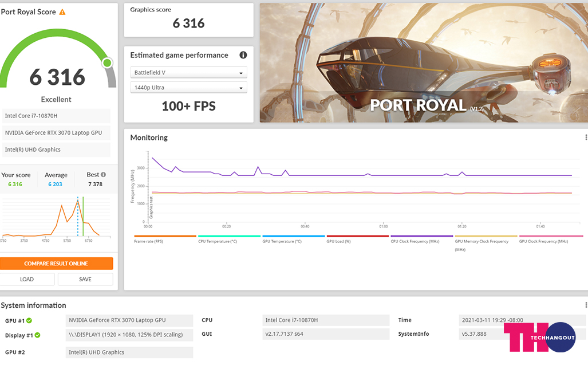Select Intel(R) UHD Graphics row under score
Viewport: 588px width, 365px height.
pos(56,150)
